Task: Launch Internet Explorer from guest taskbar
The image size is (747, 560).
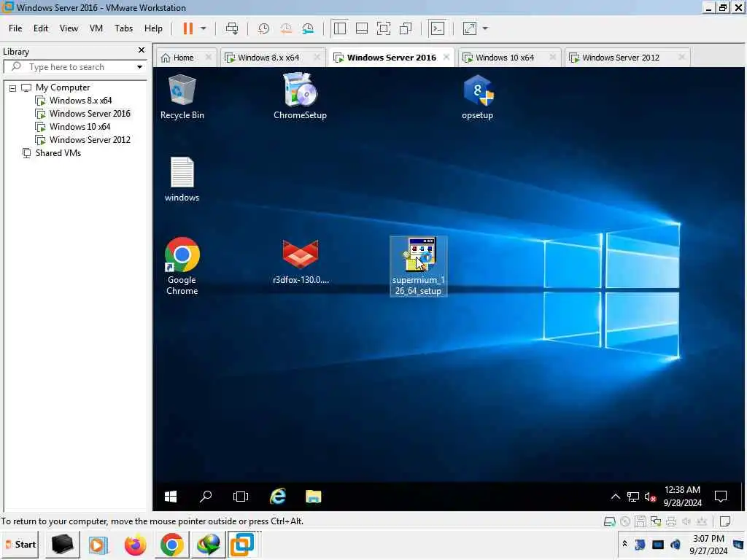Action: [278, 497]
